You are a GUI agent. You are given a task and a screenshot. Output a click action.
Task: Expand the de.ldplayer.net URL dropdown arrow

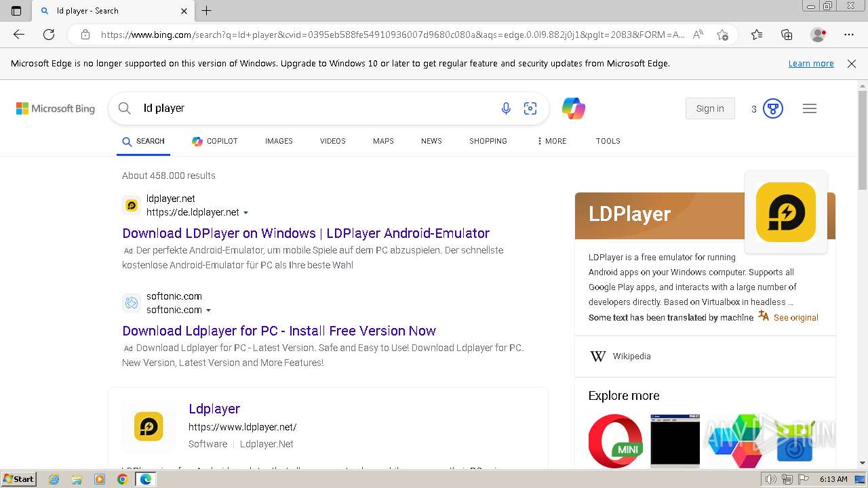point(246,213)
